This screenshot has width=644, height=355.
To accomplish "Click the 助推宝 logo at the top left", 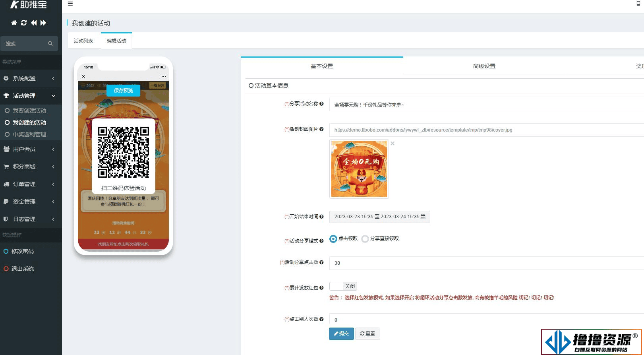I will tap(29, 5).
